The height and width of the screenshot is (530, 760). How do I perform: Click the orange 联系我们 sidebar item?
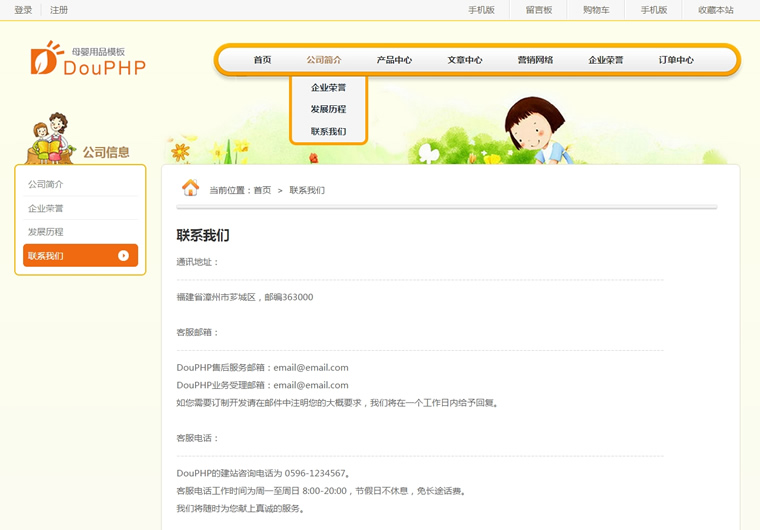point(80,256)
